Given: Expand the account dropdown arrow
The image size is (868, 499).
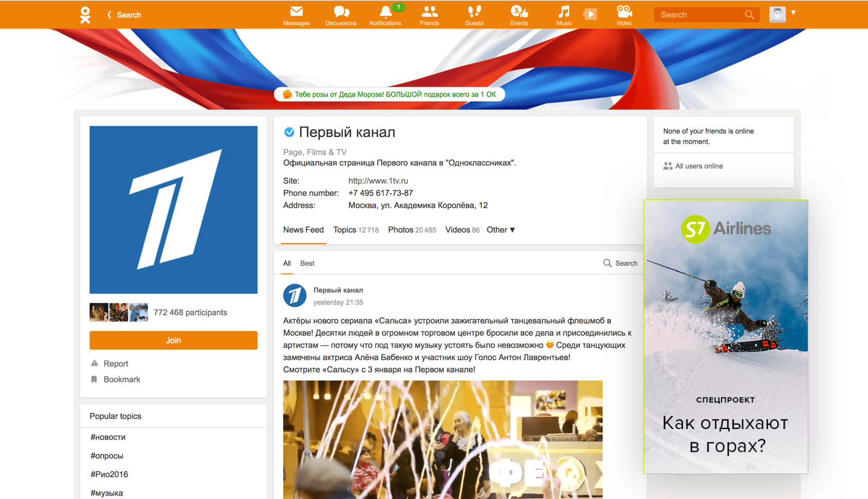Looking at the screenshot, I should 793,12.
